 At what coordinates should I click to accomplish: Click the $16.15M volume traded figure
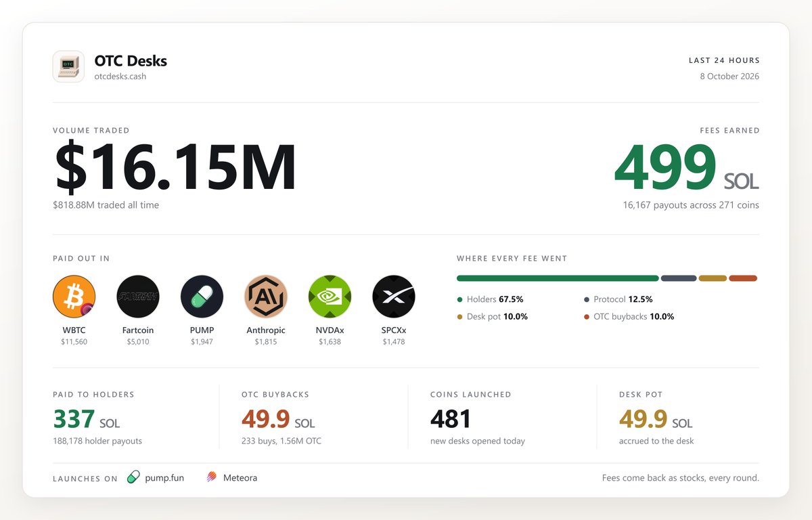(x=175, y=167)
